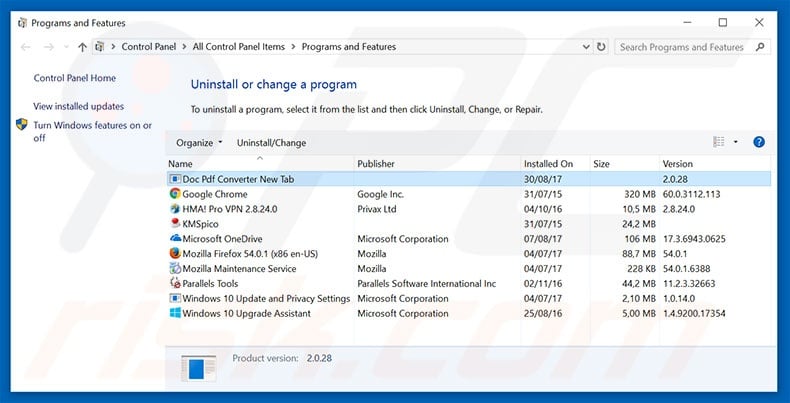Click the Uninstall/Change toolbar button

coord(272,143)
